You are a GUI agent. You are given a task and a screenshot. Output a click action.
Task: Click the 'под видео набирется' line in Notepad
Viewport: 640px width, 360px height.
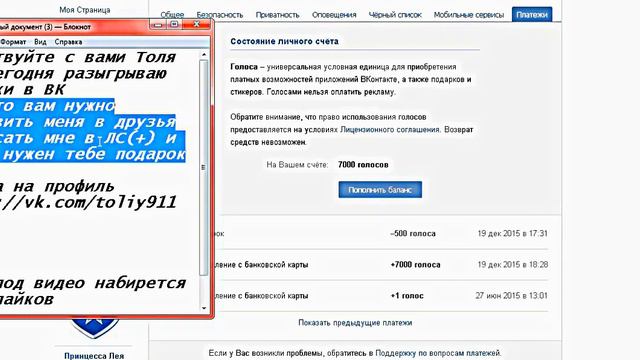pos(93,283)
